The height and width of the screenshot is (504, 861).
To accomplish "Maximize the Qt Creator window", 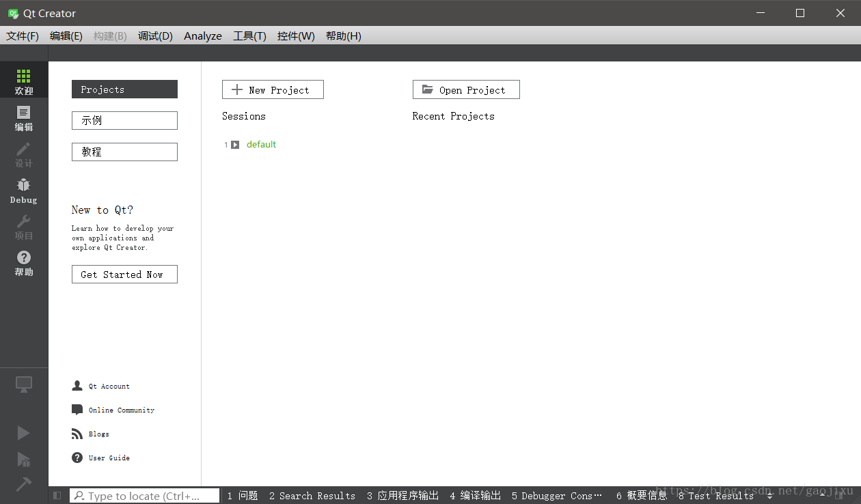I will pos(800,13).
